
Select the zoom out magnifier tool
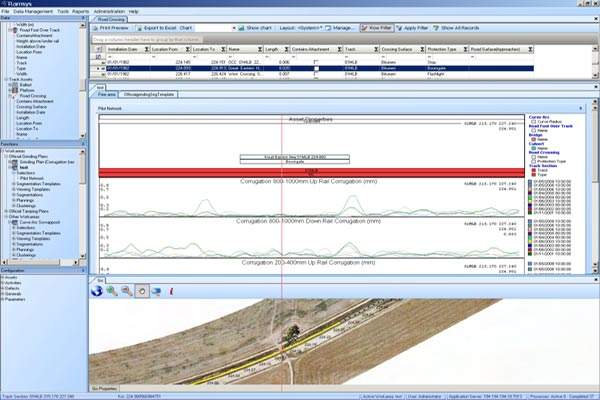point(126,290)
